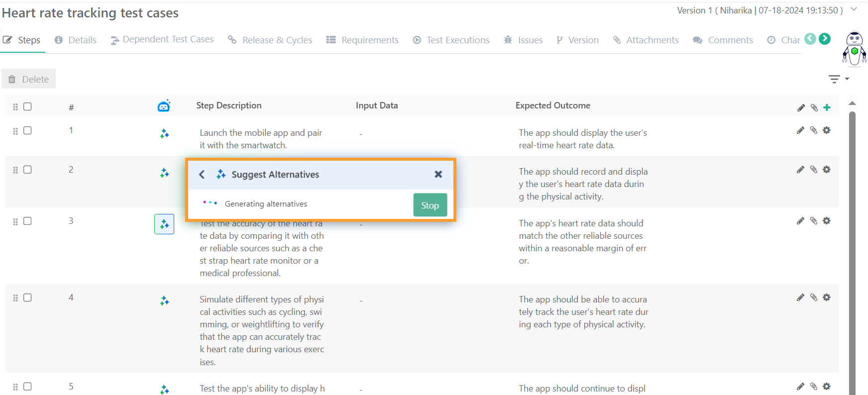
Task: Switch to the Requirements tab
Action: (x=362, y=40)
